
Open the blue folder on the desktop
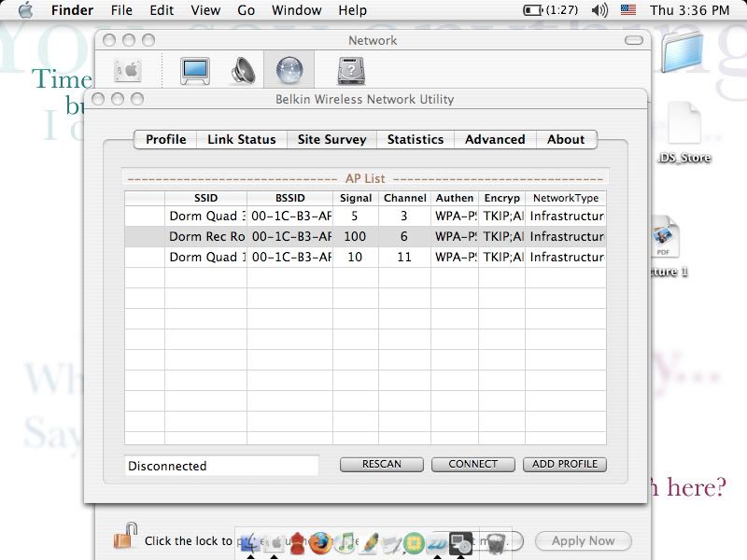682,51
